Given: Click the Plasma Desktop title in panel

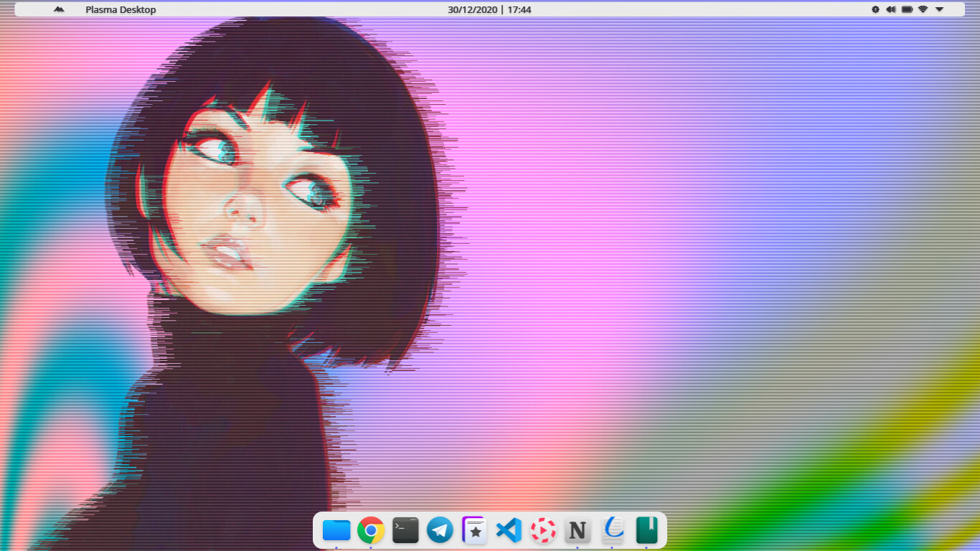Looking at the screenshot, I should tap(121, 9).
